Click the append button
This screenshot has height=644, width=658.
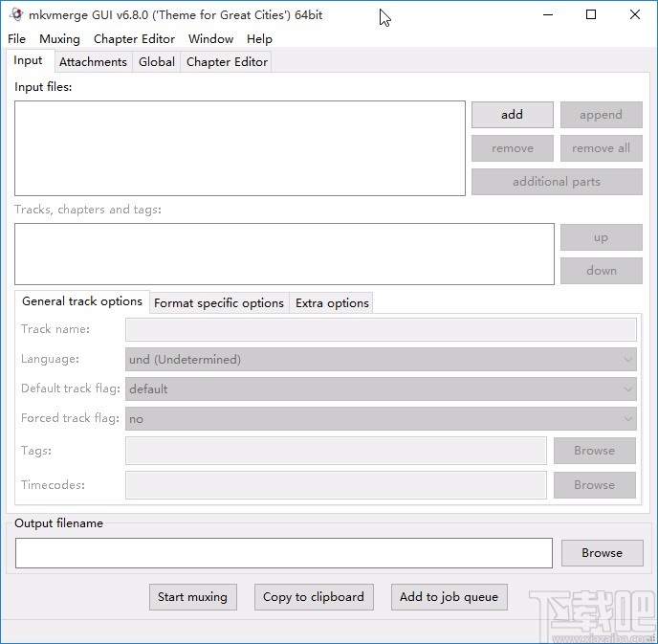click(x=601, y=115)
